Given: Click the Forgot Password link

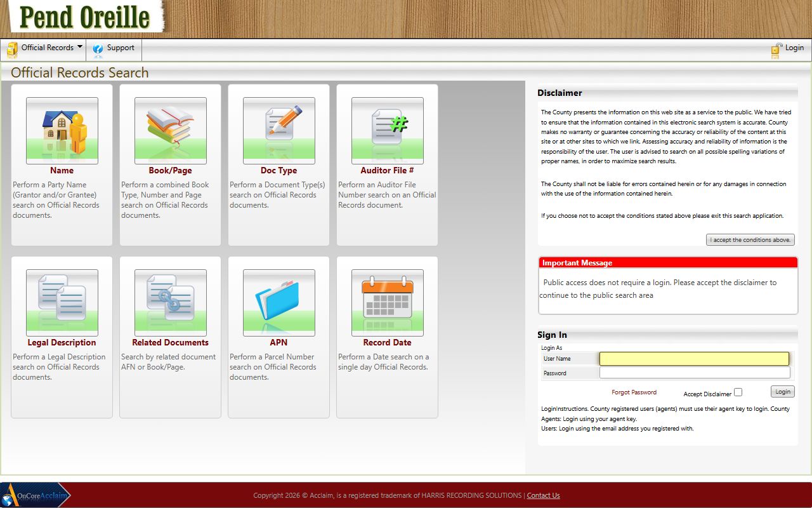Looking at the screenshot, I should click(x=634, y=392).
